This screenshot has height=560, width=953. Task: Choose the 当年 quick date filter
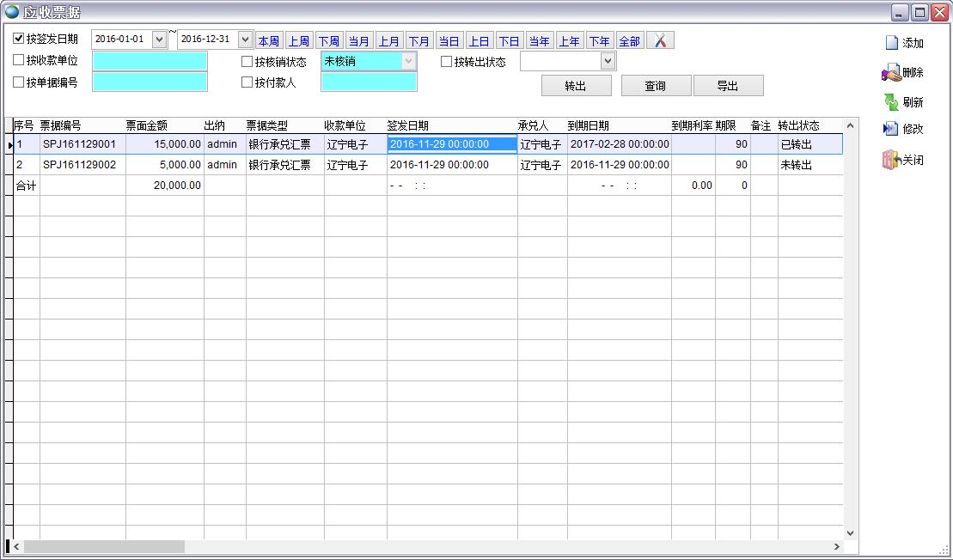[540, 41]
